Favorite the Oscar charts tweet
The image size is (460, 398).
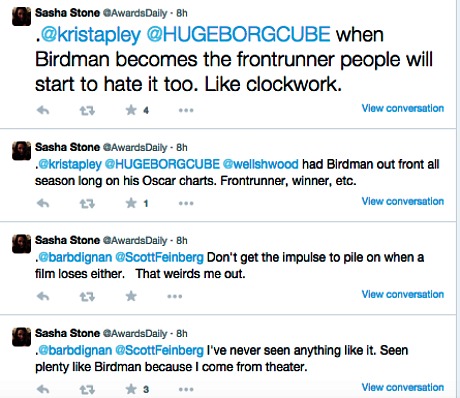pyautogui.click(x=131, y=203)
